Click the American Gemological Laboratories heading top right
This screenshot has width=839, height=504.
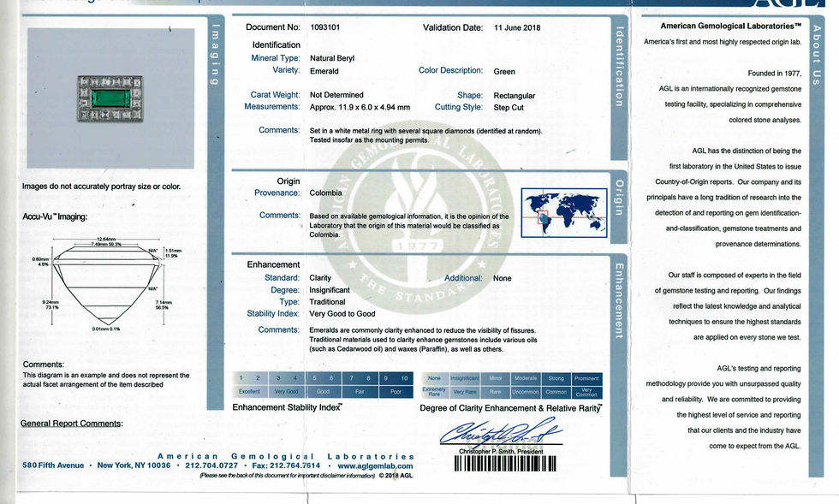point(731,27)
